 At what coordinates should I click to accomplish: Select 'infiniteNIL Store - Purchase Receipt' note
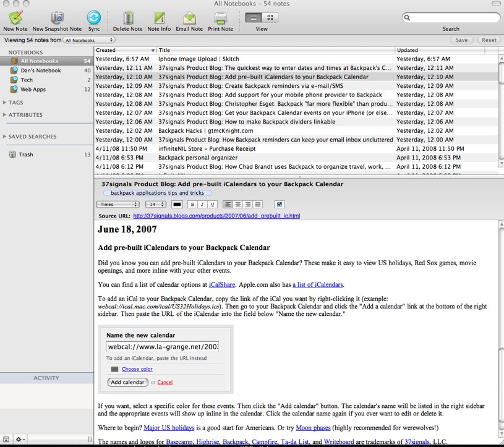(297, 149)
